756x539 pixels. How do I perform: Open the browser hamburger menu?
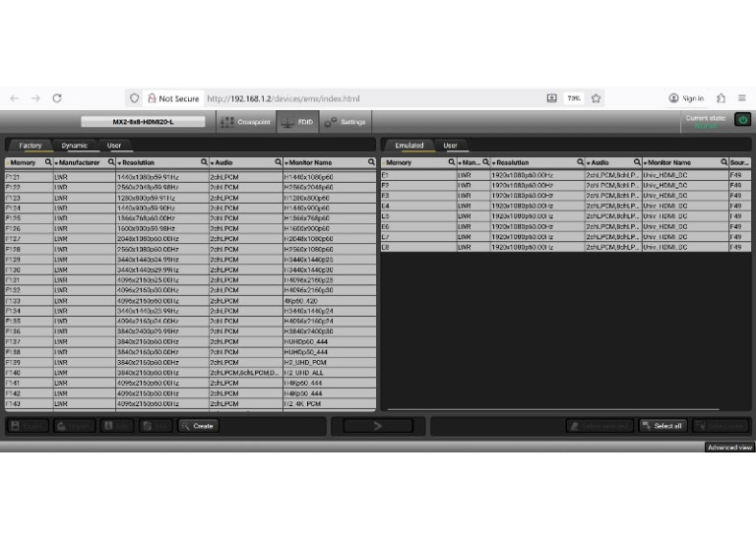pos(742,98)
